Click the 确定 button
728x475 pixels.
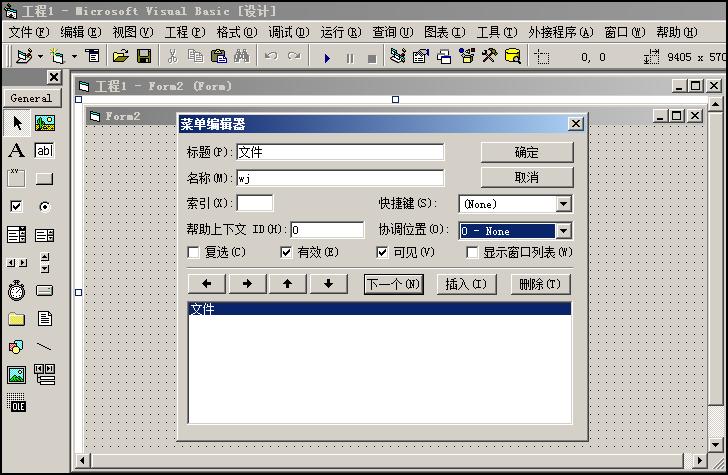point(527,152)
